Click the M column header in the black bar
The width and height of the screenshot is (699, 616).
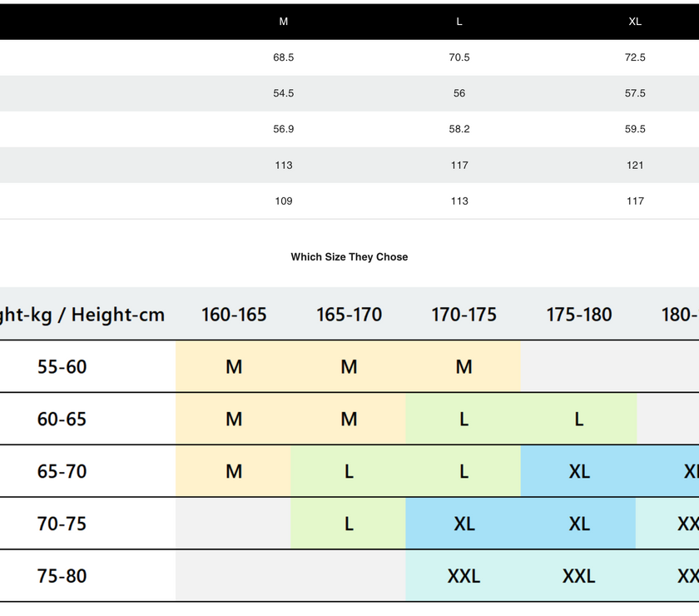tap(284, 22)
